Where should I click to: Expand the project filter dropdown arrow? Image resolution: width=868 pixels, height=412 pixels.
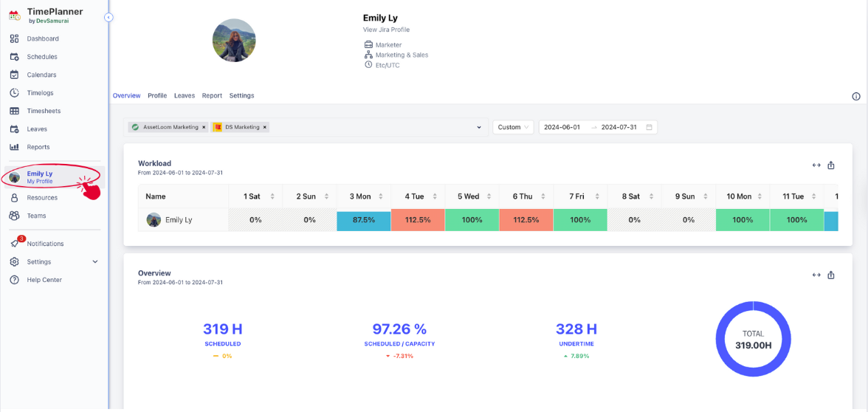pos(480,127)
